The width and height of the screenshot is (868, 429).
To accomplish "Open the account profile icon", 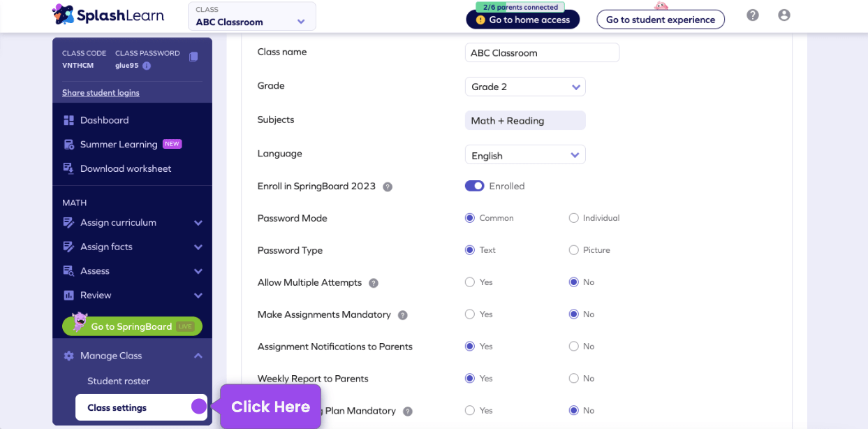I will click(784, 14).
